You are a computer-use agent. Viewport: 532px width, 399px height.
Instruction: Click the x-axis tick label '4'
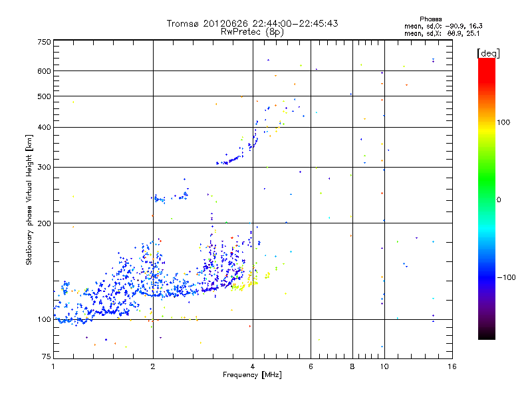[253, 366]
